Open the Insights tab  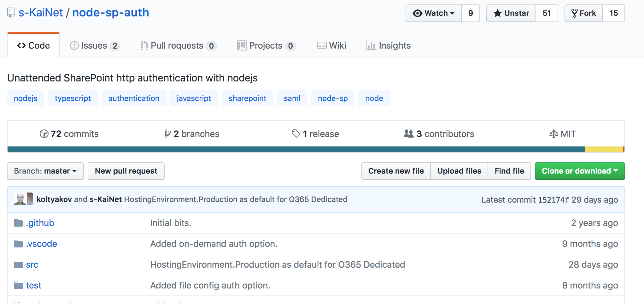389,46
